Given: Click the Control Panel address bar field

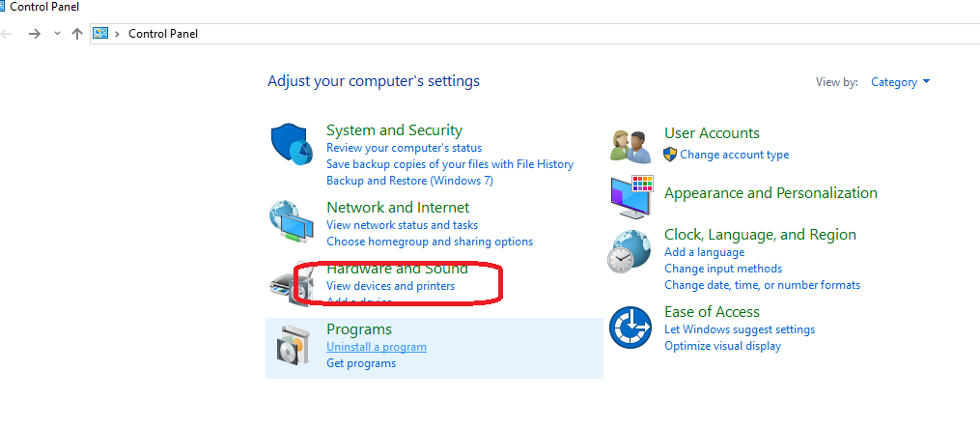Looking at the screenshot, I should (535, 34).
